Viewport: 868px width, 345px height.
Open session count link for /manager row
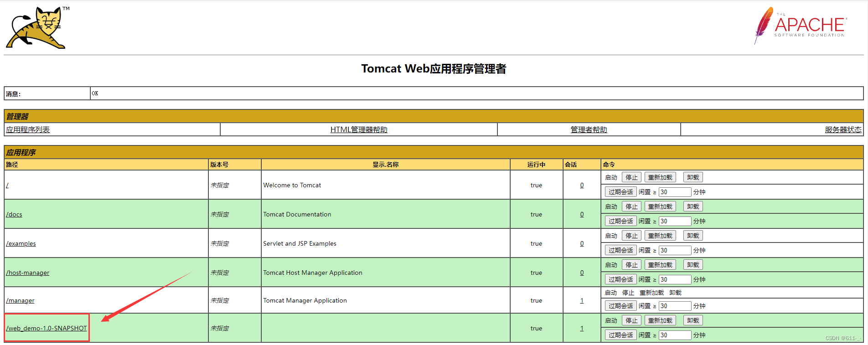tap(582, 300)
